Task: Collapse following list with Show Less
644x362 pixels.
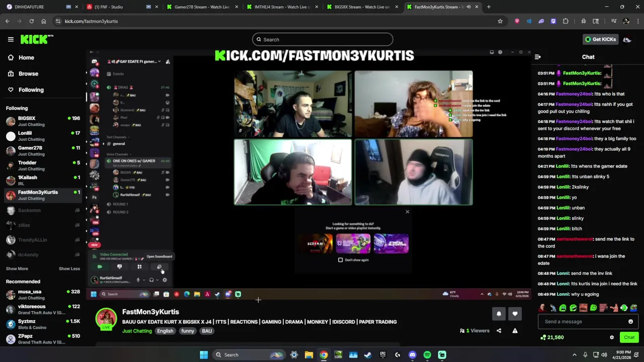Action: [x=69, y=269]
